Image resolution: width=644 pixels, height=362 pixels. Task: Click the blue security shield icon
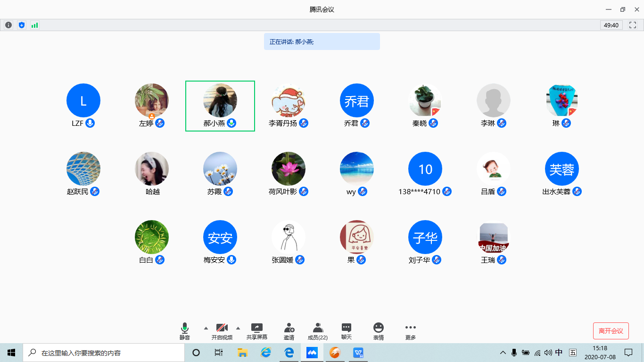21,25
